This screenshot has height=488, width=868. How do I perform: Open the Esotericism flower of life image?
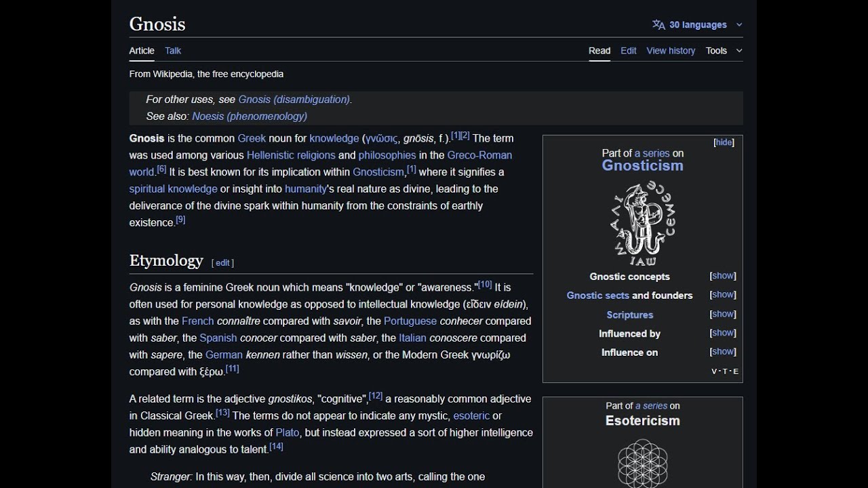click(x=643, y=463)
